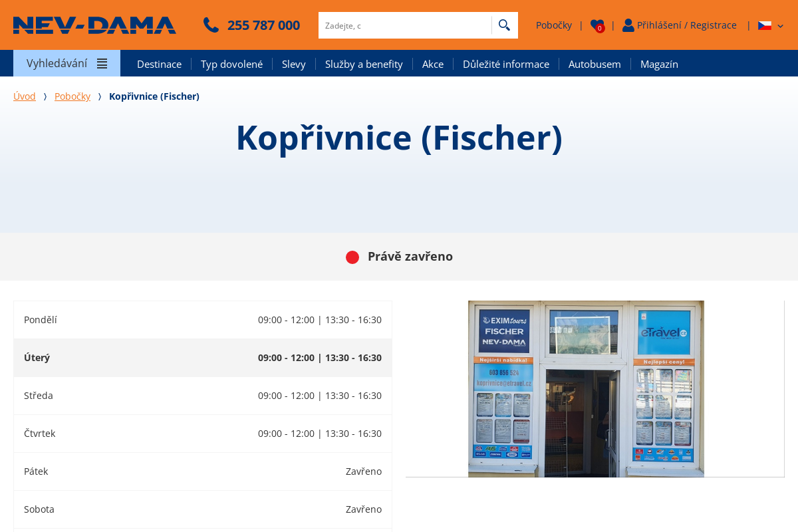798x532 pixels.
Task: Click the NEV-DAMA logo
Action: 94,25
